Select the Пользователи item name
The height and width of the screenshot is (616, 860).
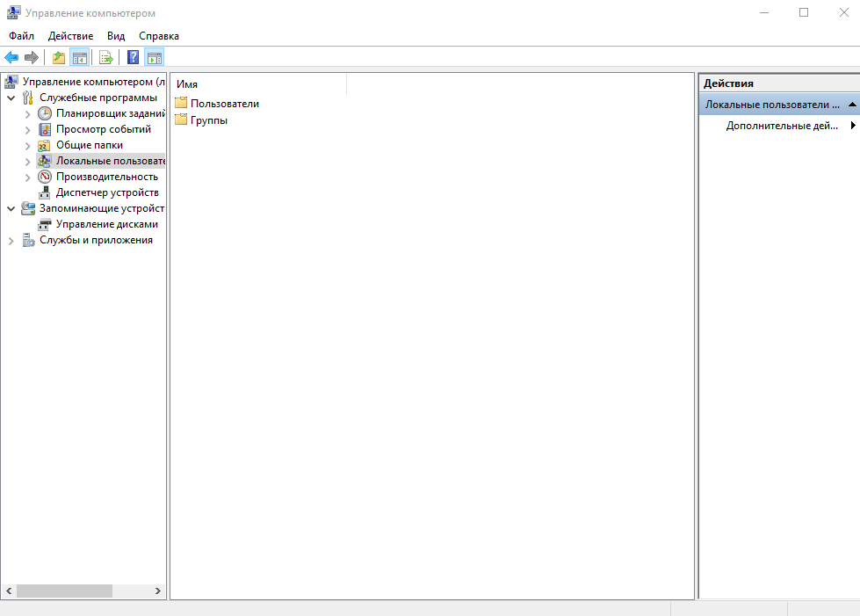(x=225, y=104)
